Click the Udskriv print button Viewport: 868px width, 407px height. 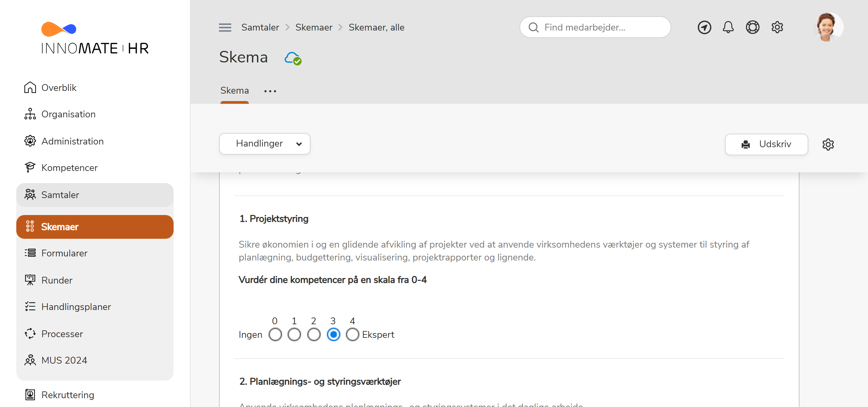[767, 144]
